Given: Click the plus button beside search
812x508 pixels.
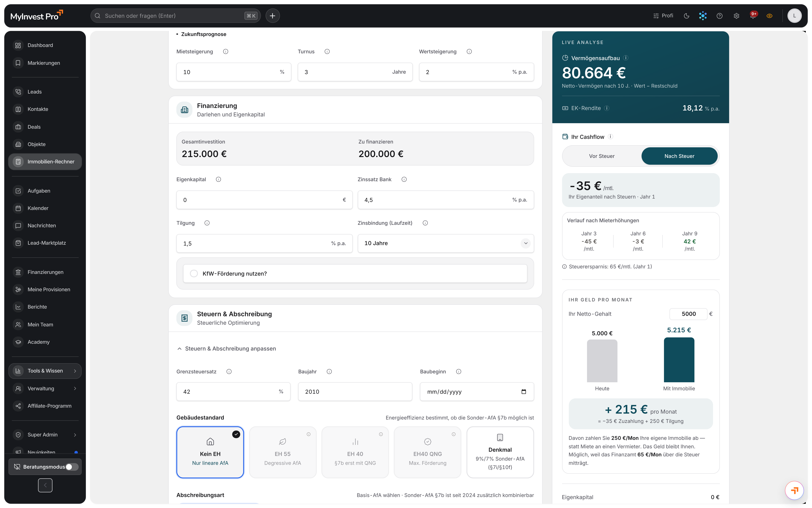Looking at the screenshot, I should pos(272,16).
